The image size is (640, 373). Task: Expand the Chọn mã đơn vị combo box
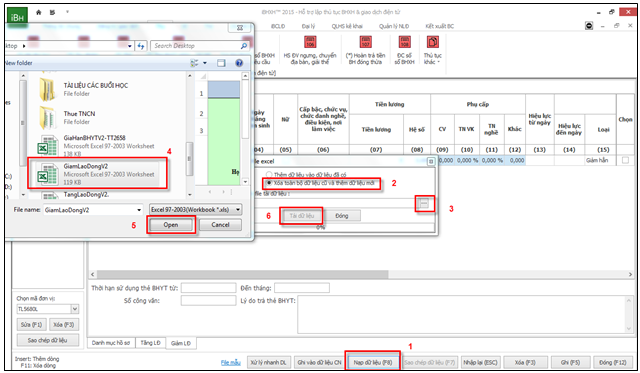75,309
